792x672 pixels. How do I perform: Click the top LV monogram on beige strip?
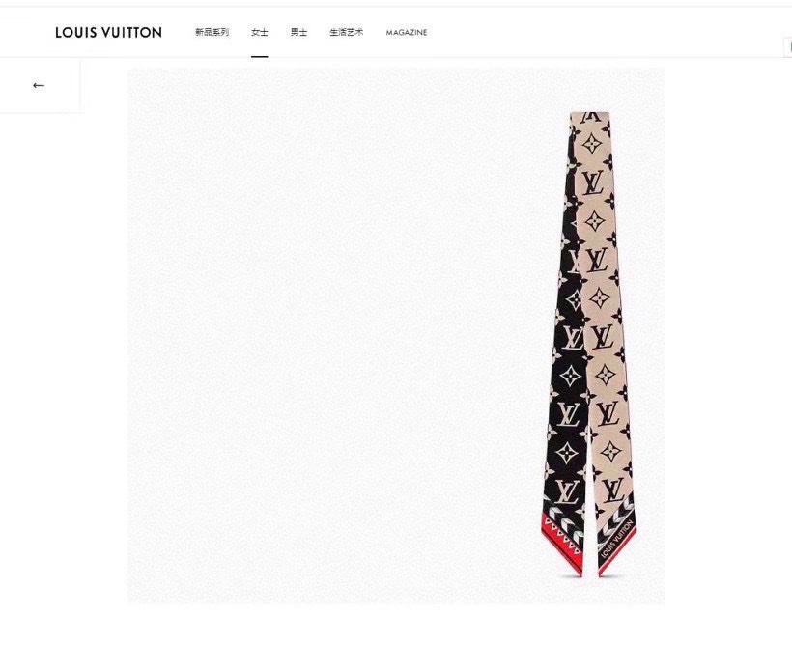592,182
